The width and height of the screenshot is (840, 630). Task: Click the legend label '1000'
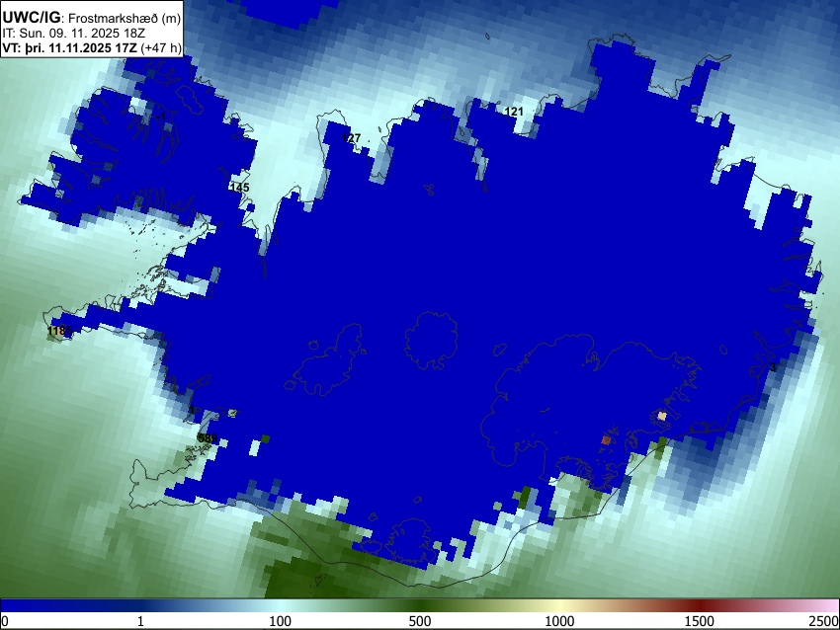pos(559,621)
